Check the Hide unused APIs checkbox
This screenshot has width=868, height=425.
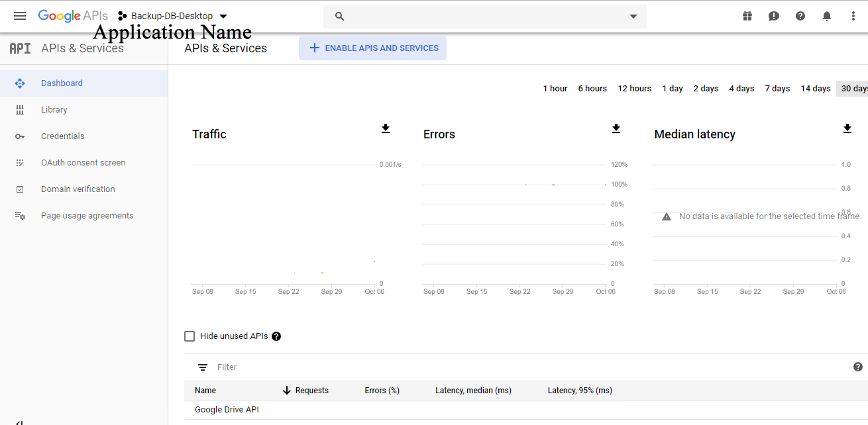point(190,336)
